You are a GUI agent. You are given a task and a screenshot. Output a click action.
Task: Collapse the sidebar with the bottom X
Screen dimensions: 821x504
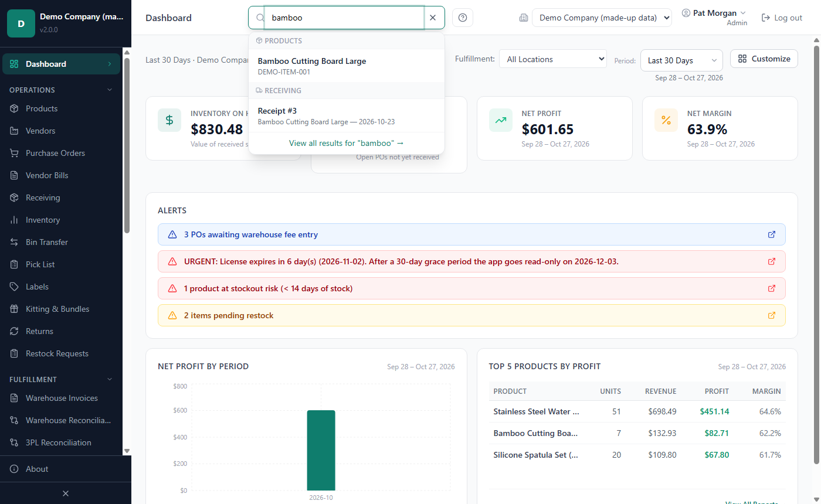(x=66, y=493)
